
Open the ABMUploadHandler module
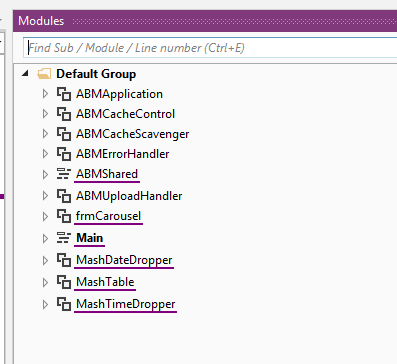click(129, 196)
